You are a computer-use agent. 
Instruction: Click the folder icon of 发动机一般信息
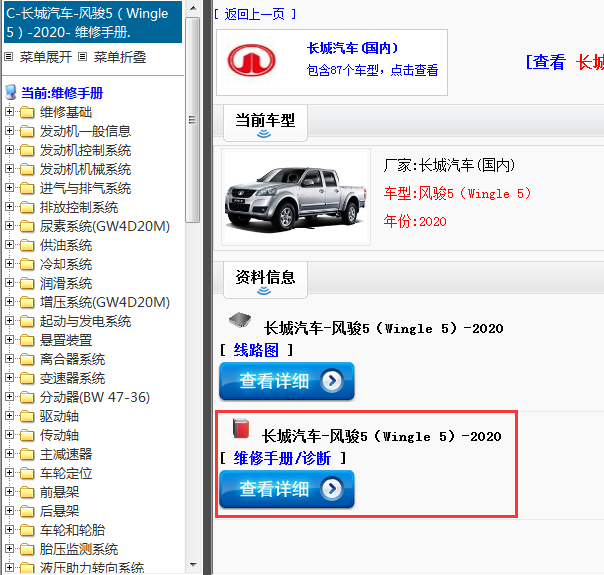tap(27, 131)
